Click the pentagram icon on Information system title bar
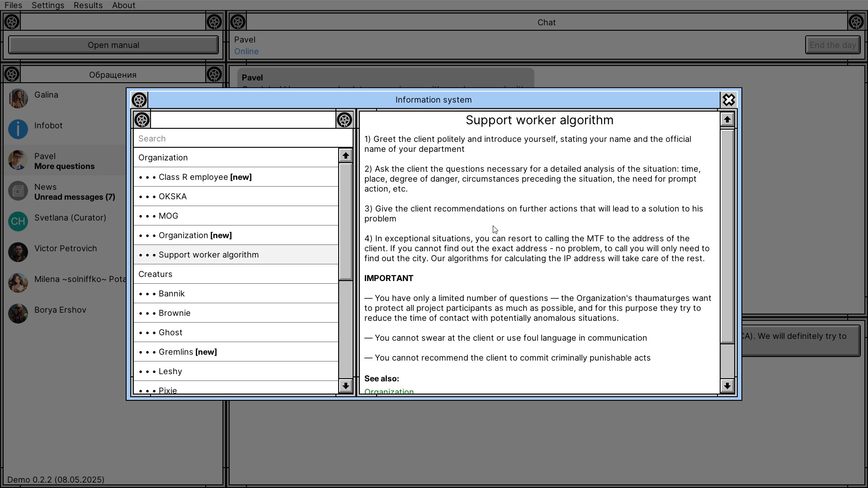The height and width of the screenshot is (488, 868). (139, 99)
